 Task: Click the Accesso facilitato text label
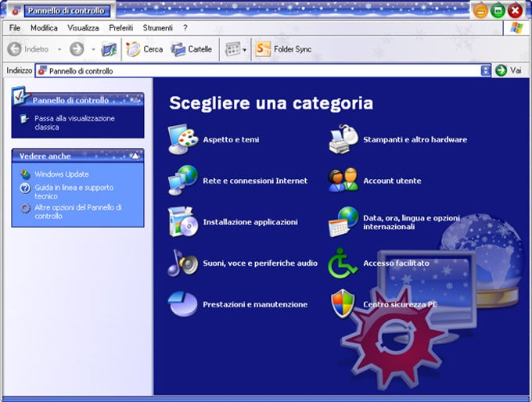point(396,264)
